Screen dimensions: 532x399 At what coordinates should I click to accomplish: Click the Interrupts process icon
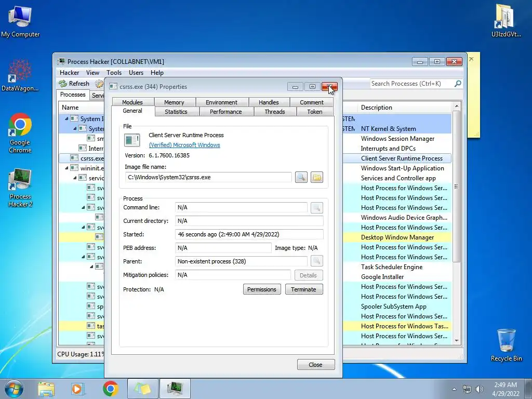tap(83, 148)
